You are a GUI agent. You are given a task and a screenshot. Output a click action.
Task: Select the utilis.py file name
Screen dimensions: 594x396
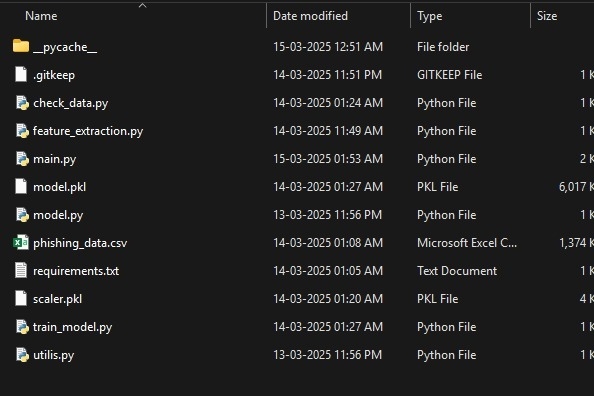(x=53, y=355)
